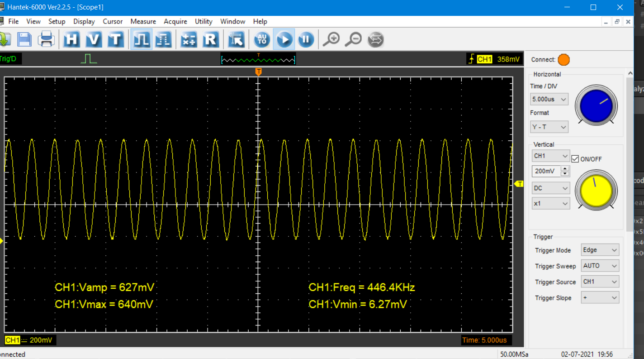Image resolution: width=644 pixels, height=359 pixels.
Task: Open the Trigger Slope dropdown
Action: click(600, 298)
